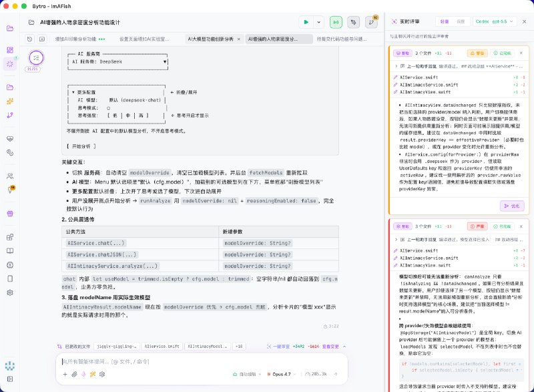Open the purple branch icon in the left sidebar
Viewport: 534px width, 392px height.
(x=10, y=115)
